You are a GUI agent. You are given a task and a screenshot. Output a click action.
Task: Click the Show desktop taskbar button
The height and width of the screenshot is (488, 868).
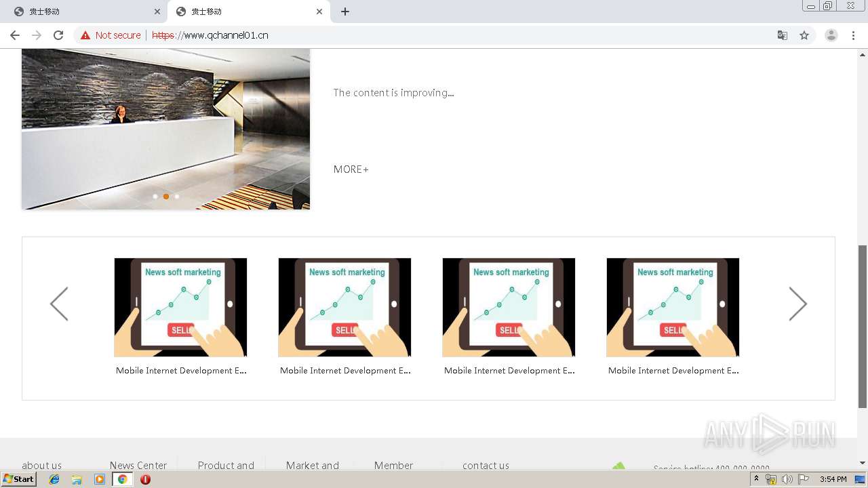[861, 479]
